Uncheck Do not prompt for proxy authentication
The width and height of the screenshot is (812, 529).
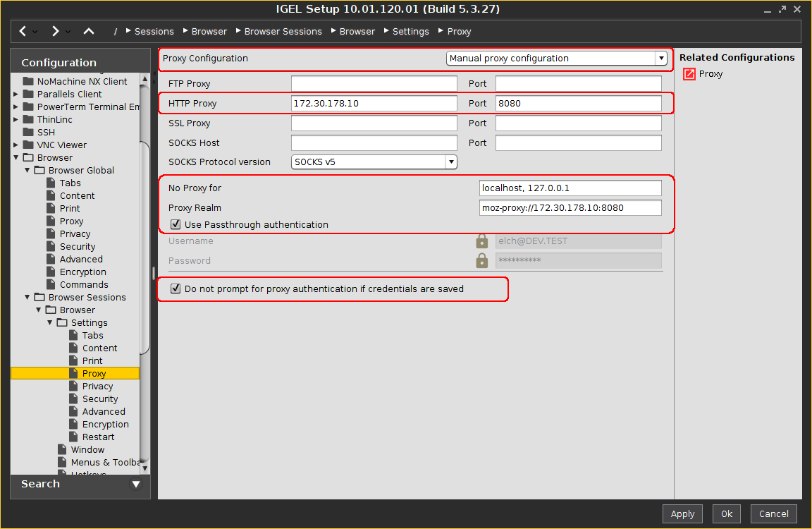(x=176, y=288)
